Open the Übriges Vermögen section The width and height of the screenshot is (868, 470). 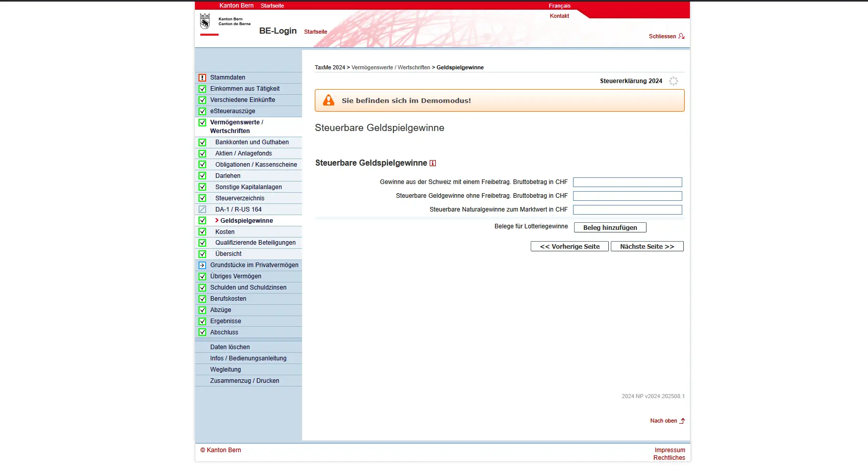(235, 276)
